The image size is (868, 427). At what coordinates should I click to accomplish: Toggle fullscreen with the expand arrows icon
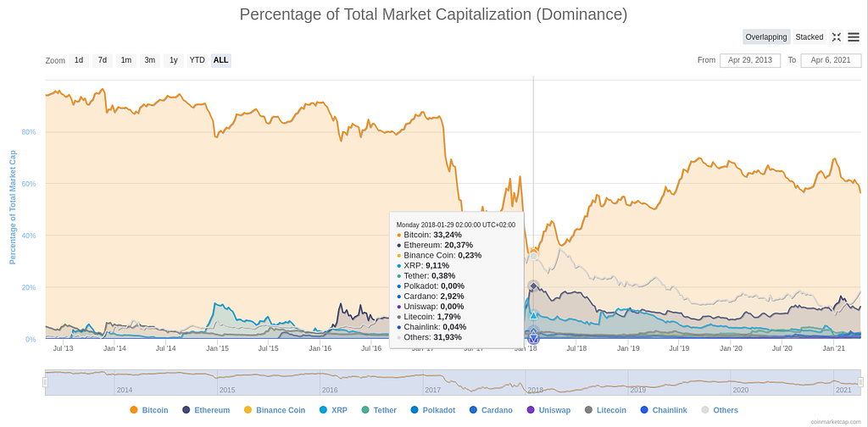click(x=837, y=37)
